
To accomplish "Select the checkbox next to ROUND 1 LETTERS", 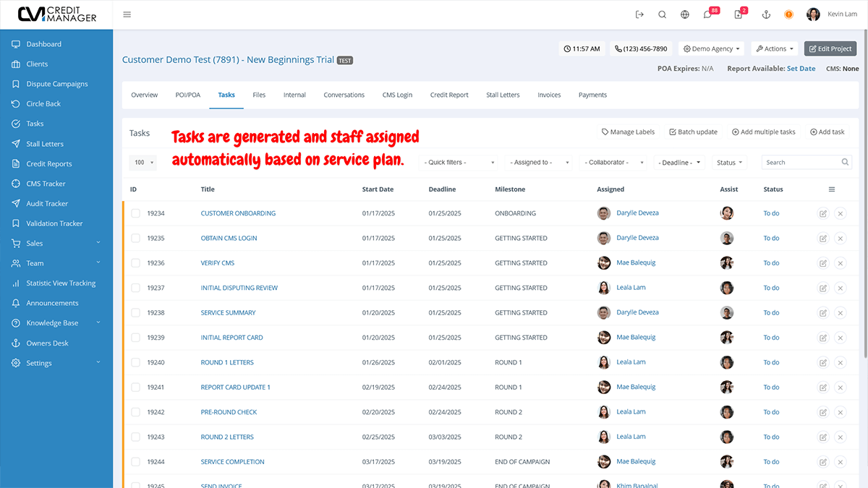I will tap(135, 361).
